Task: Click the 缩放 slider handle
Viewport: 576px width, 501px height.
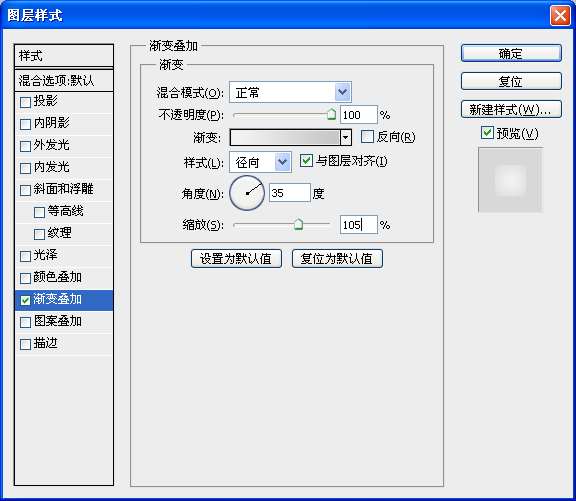Action: (x=298, y=224)
